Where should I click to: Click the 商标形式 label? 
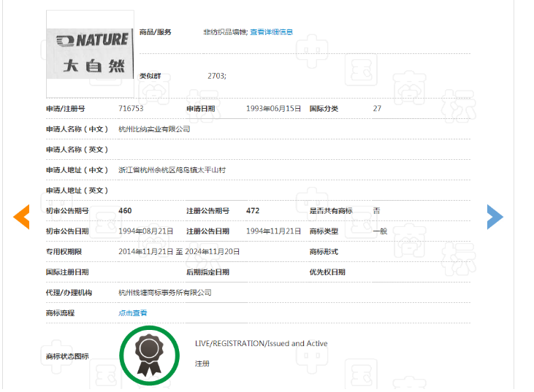[324, 251]
